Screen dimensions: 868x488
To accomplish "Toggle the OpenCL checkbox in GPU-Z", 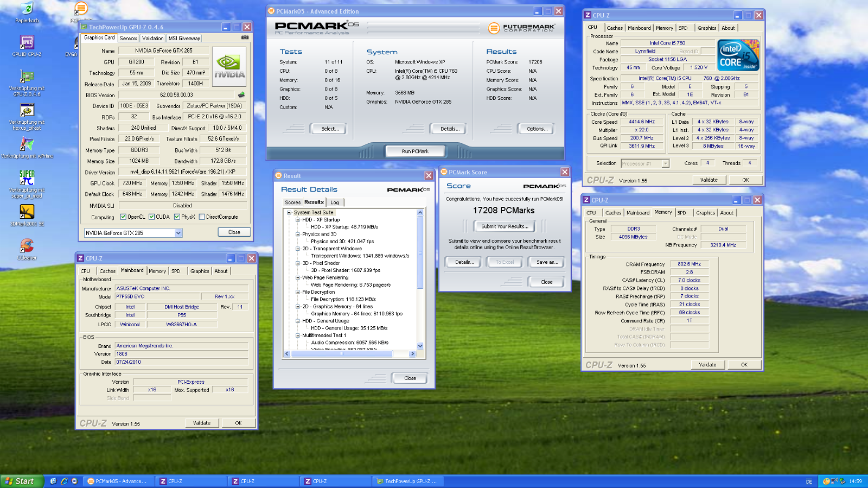I will coord(123,217).
